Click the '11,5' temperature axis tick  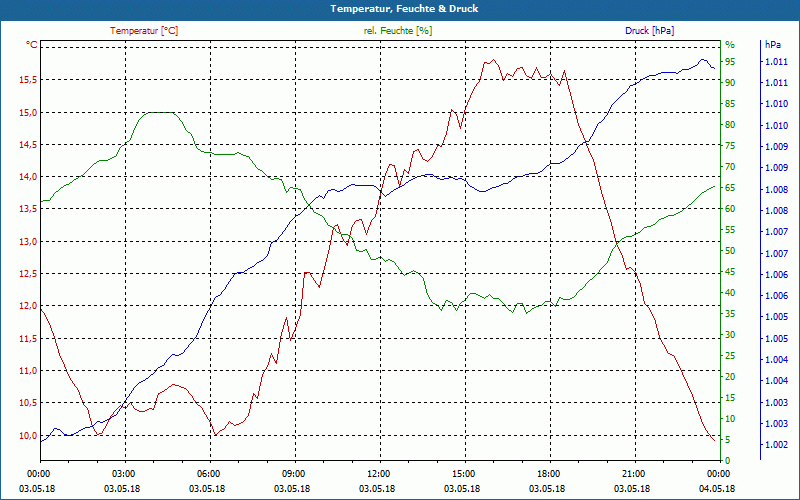pos(28,338)
